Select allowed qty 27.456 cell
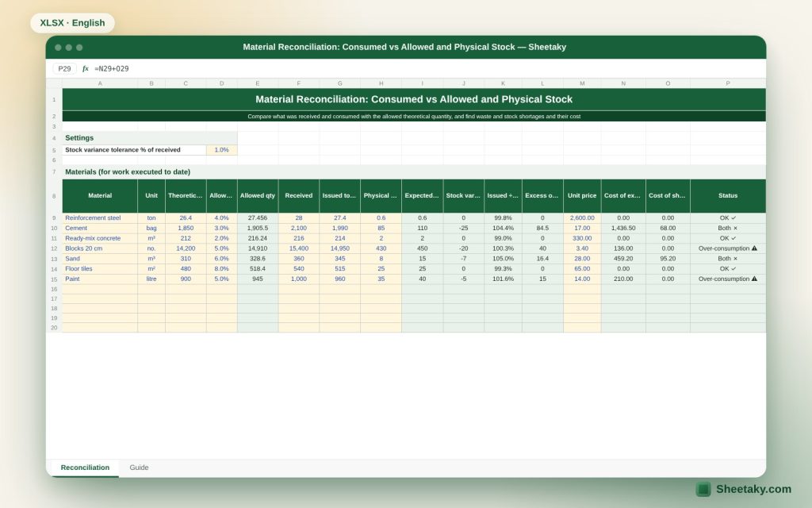Viewport: 812px width, 508px height. (x=258, y=218)
